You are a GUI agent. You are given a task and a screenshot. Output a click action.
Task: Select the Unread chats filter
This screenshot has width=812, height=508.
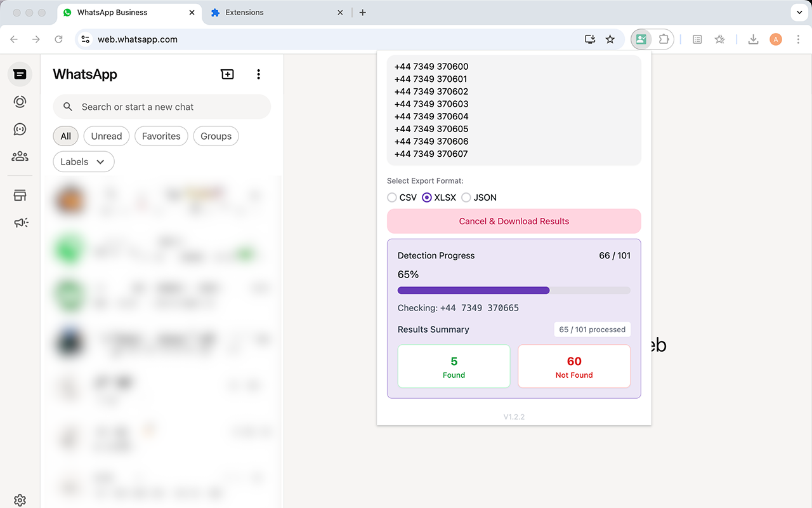[x=106, y=136]
